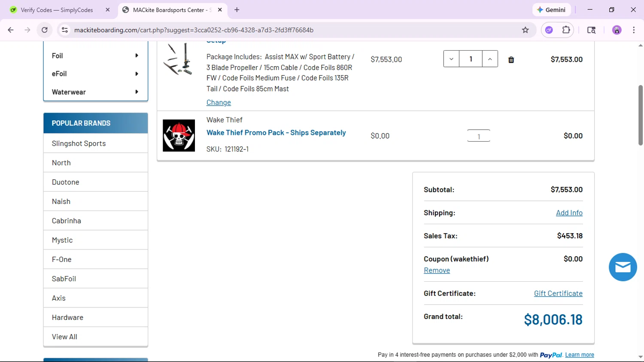This screenshot has height=362, width=644.
Task: Restore down the Chrome window
Action: pyautogui.click(x=611, y=9)
